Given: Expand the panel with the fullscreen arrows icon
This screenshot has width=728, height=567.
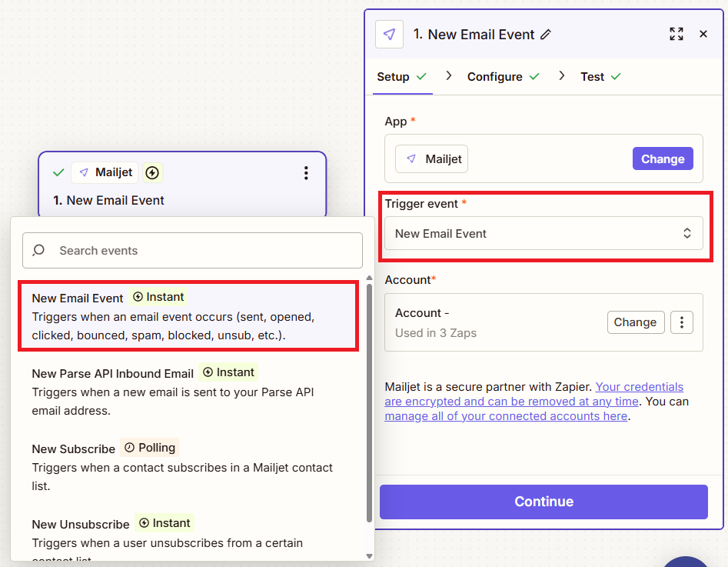Looking at the screenshot, I should (x=676, y=34).
